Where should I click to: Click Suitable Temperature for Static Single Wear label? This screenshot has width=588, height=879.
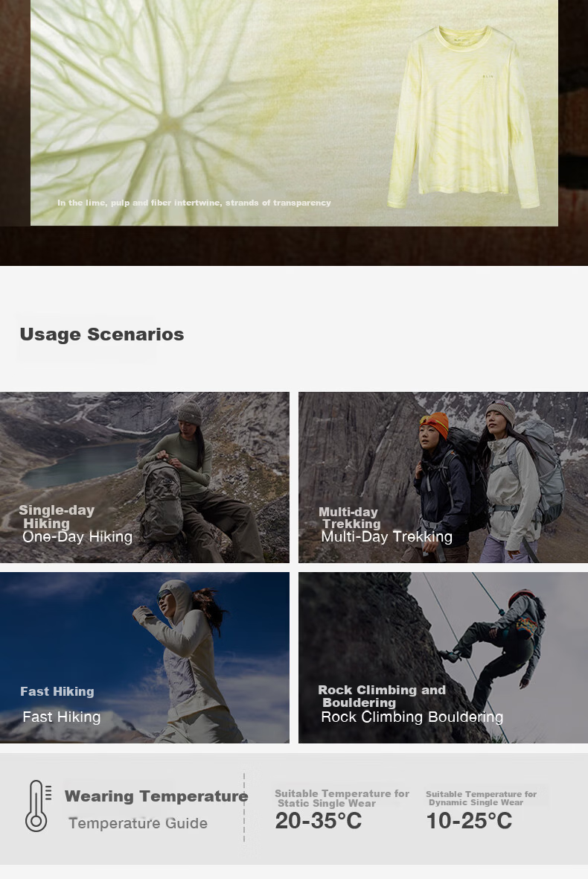(x=342, y=799)
